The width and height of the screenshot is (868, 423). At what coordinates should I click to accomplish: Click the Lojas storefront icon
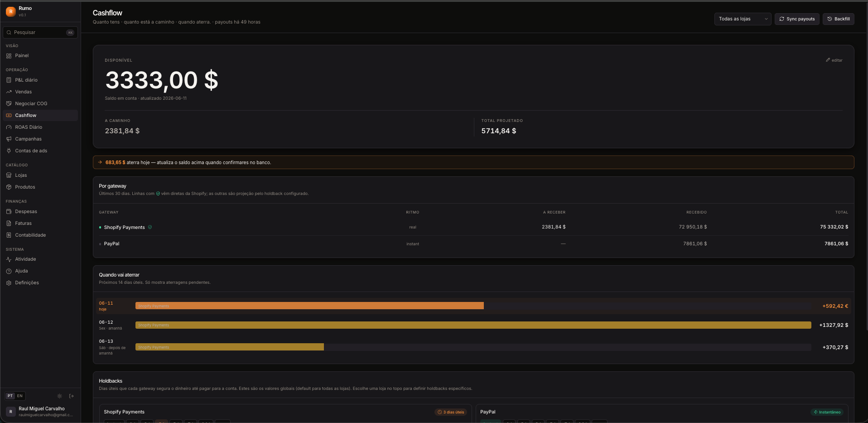coord(9,175)
